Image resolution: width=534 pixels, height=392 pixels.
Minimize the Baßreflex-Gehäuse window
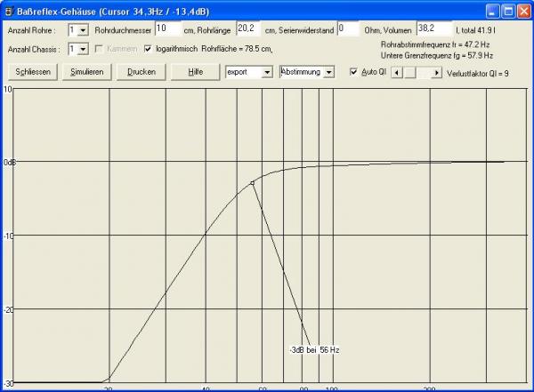487,11
